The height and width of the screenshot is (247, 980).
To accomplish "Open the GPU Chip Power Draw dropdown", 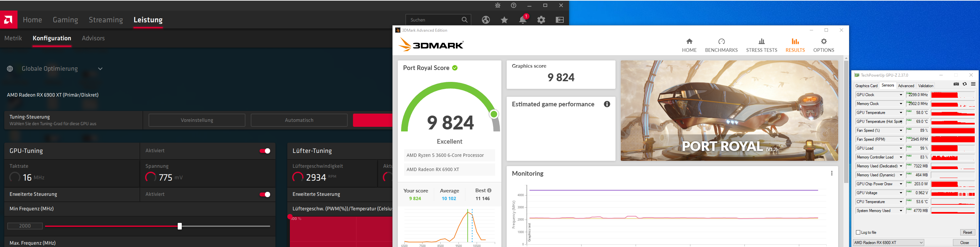I will [x=901, y=184].
